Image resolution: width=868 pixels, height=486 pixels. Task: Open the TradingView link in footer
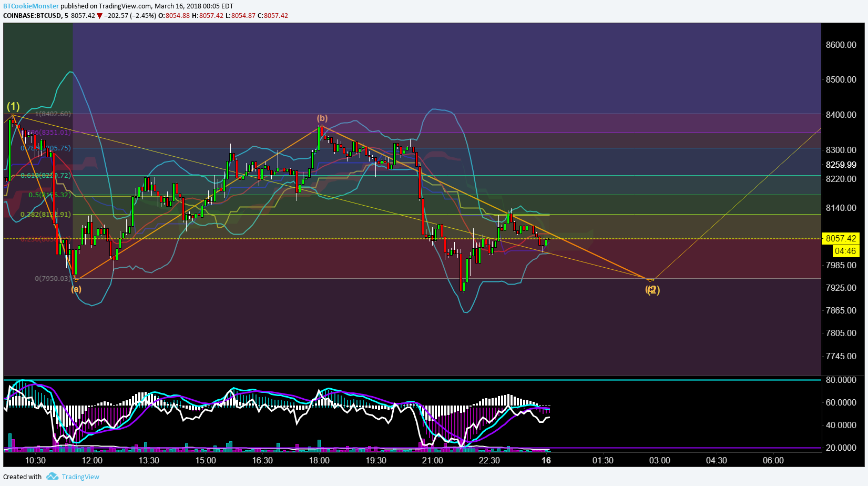tap(80, 477)
